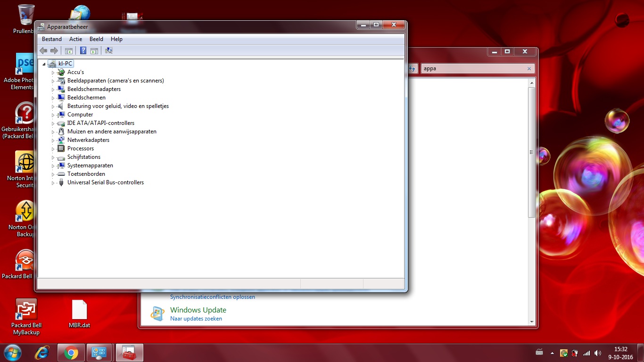Open Packard Bell MyBackup desktop shortcut
This screenshot has width=644, height=362.
point(26,316)
